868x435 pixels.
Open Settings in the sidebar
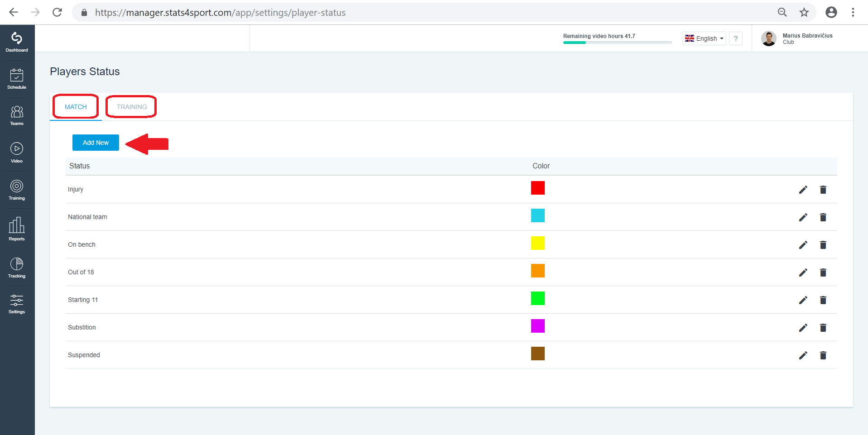(x=17, y=304)
